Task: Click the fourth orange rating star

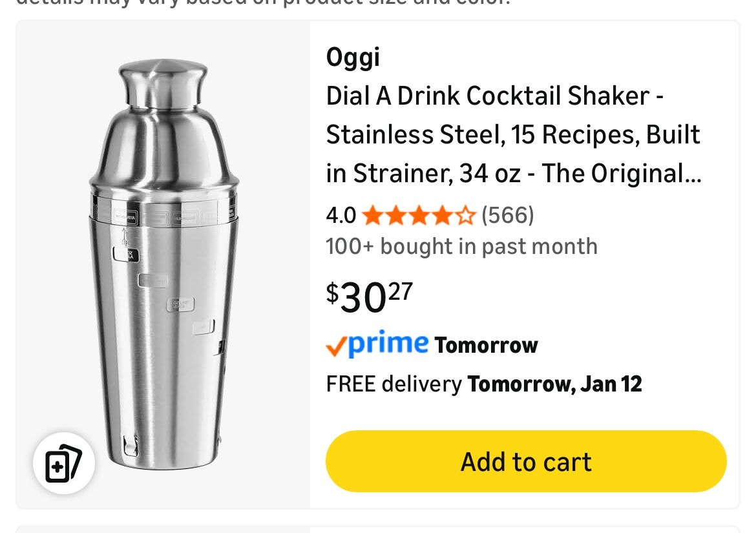Action: click(442, 215)
